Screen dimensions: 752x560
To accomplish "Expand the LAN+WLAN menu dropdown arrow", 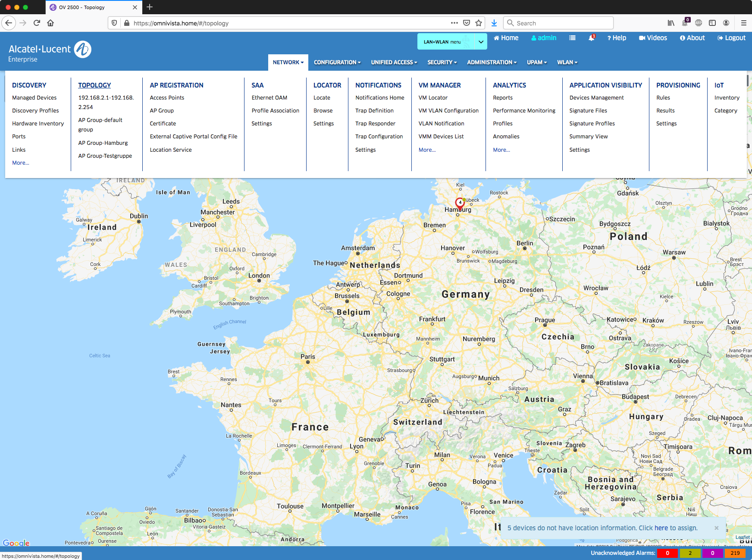I will tap(481, 42).
